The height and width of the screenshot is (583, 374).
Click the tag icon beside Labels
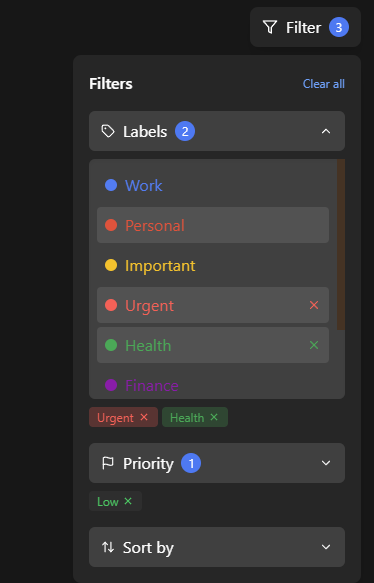[x=108, y=131]
